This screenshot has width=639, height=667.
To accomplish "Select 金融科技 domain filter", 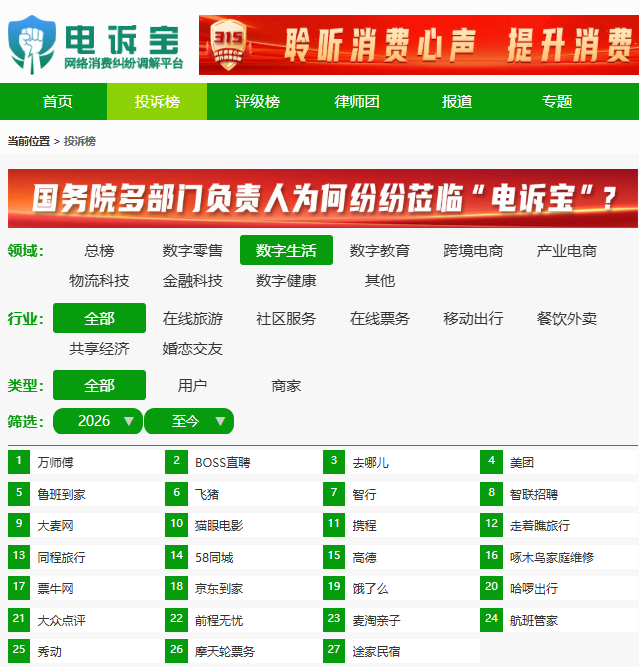I will [x=192, y=281].
